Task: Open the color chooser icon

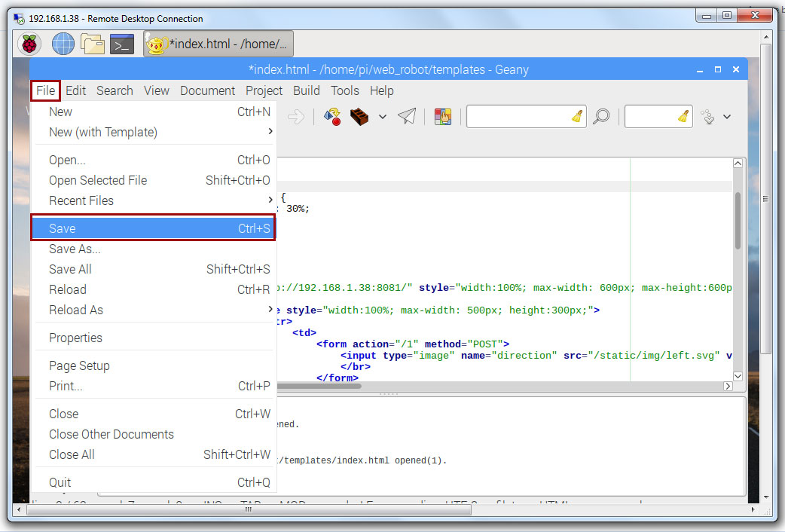Action: [x=442, y=117]
